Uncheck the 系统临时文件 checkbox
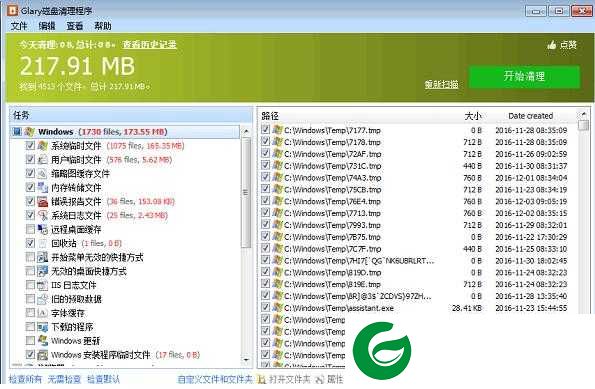This screenshot has height=389, width=595. pos(30,145)
